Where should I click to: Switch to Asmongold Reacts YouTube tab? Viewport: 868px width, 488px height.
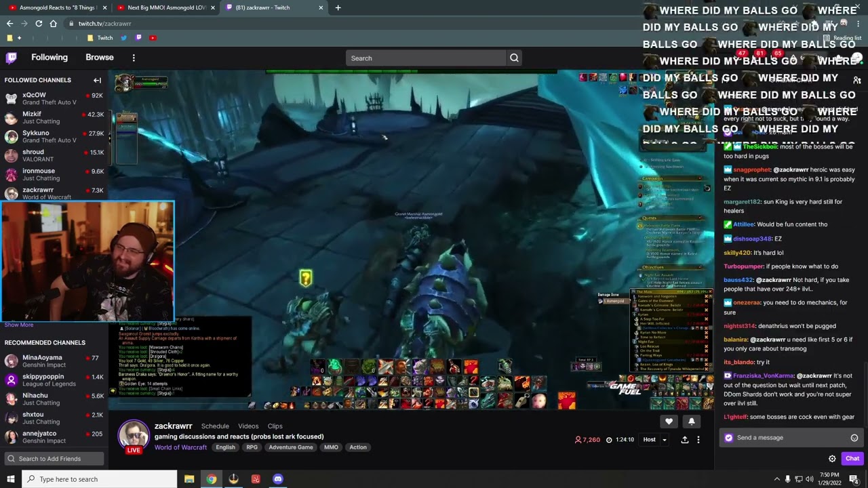(x=56, y=7)
